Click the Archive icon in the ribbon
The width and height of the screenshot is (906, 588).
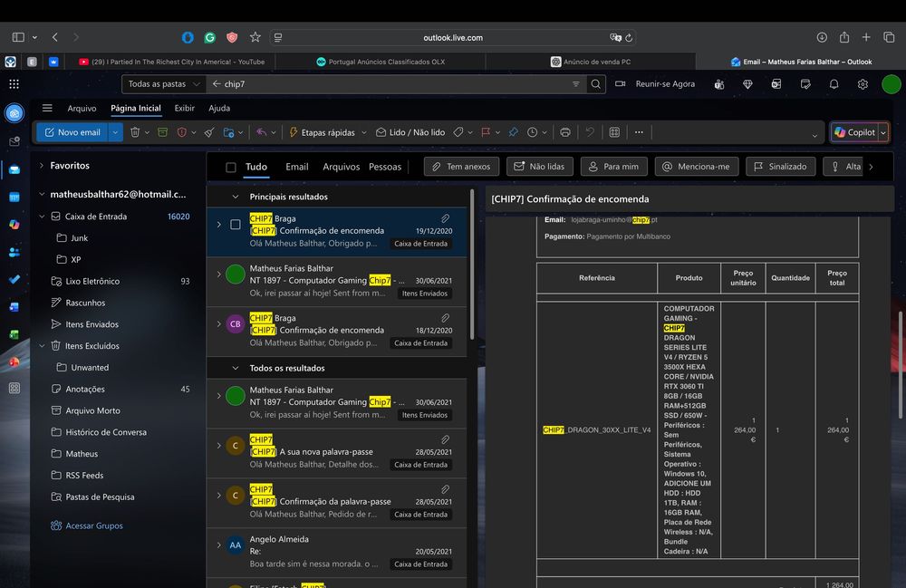tap(162, 132)
